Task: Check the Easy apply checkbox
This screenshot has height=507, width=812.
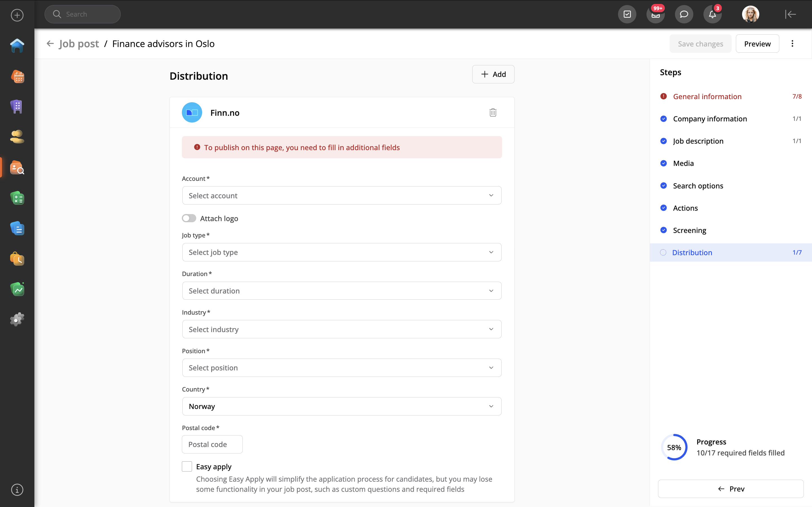Action: coord(187,466)
